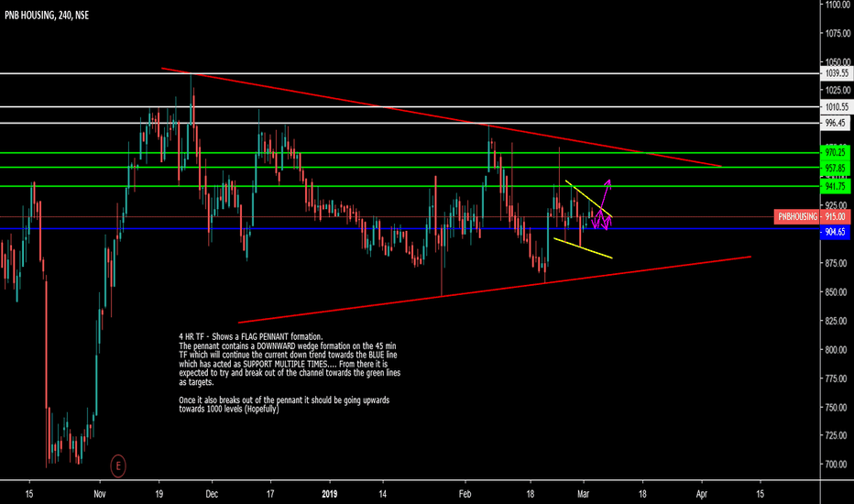The height and width of the screenshot is (504, 854).
Task: Click the 1075.00 price axis tick
Action: 838,33
